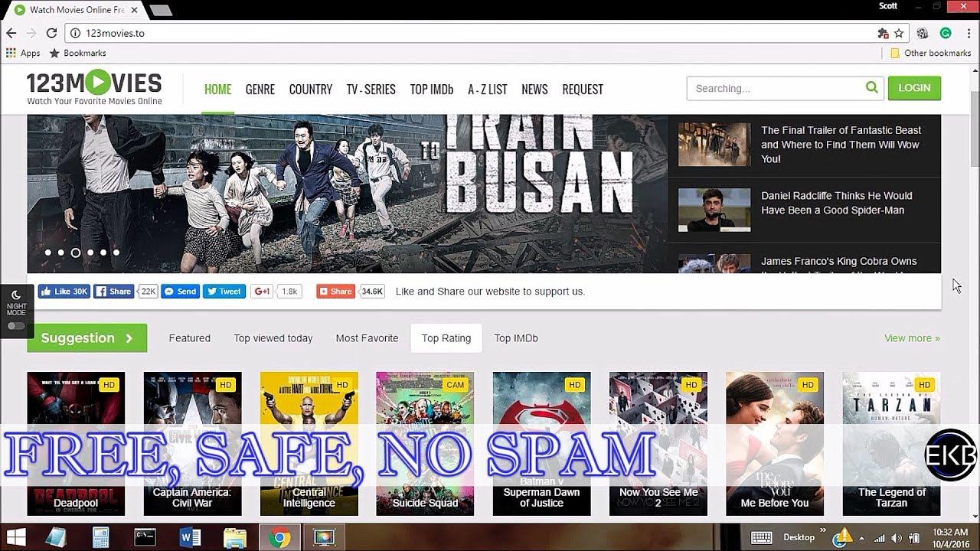Open the taskbar app next to Start
This screenshot has width=980, height=551.
pyautogui.click(x=56, y=537)
